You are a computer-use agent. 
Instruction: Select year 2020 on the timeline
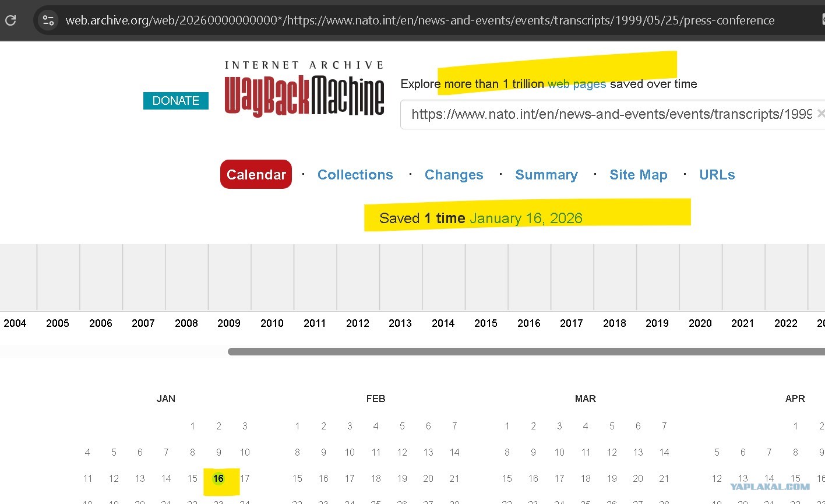click(x=700, y=323)
